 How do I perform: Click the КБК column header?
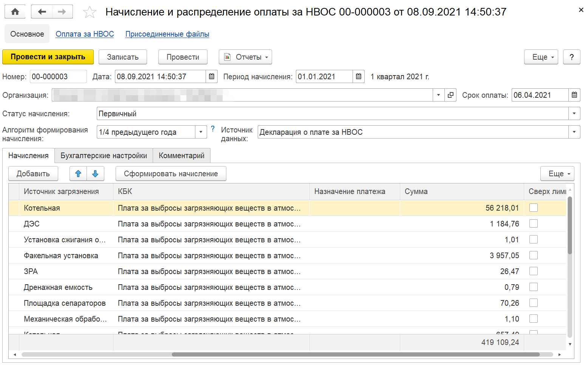(211, 191)
